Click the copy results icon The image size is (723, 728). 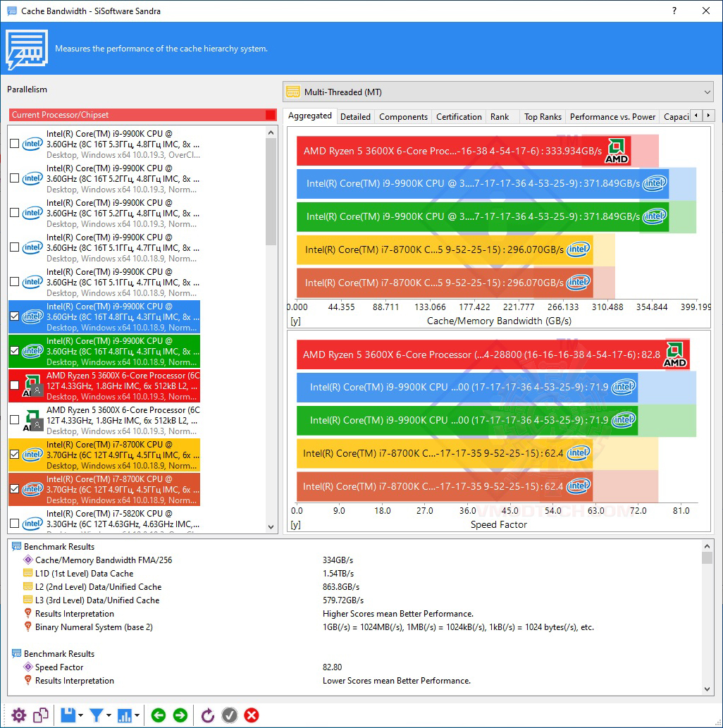tap(41, 715)
